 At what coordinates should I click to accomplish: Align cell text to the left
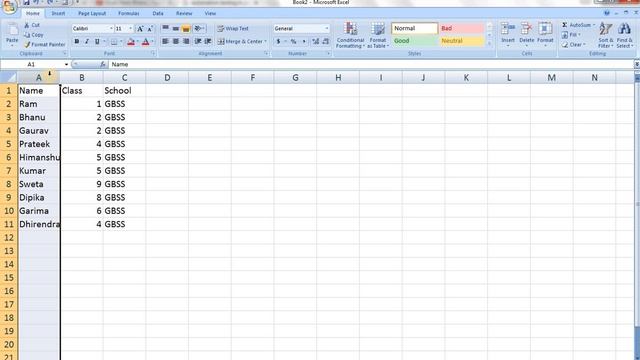pyautogui.click(x=166, y=42)
